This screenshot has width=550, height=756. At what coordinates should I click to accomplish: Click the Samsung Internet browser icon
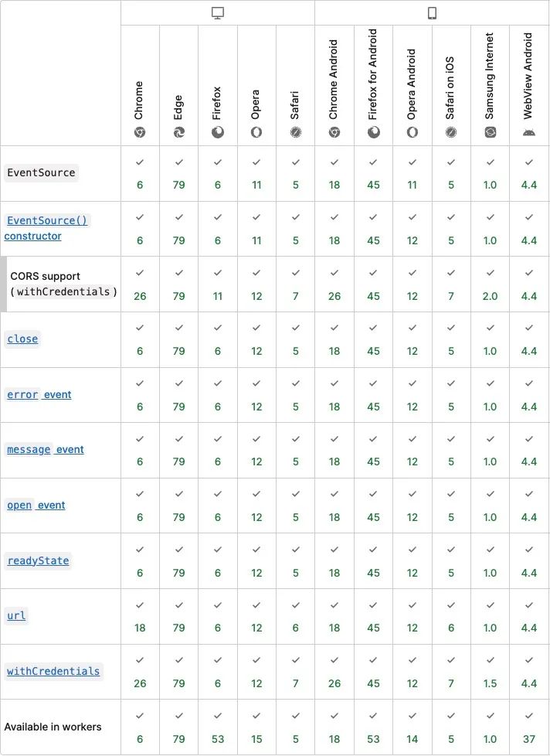coord(491,132)
